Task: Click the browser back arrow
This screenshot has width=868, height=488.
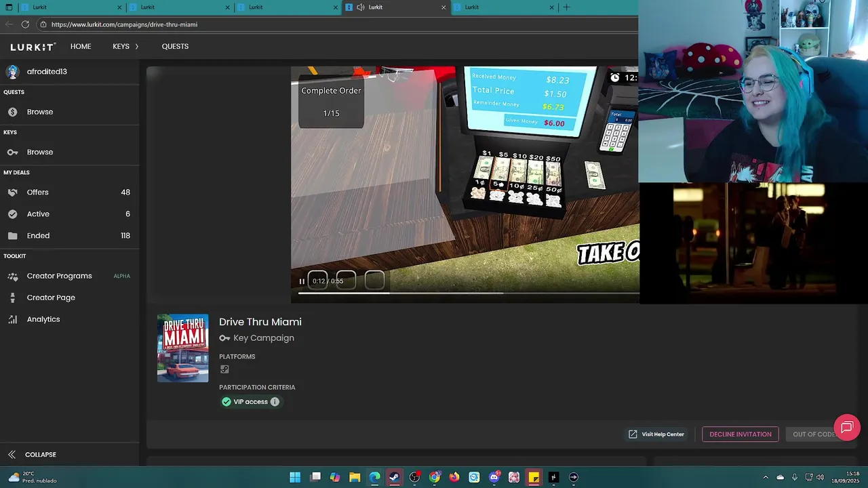Action: [9, 24]
